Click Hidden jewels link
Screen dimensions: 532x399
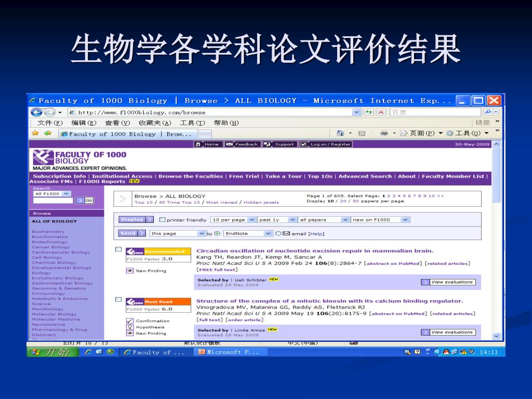click(261, 203)
